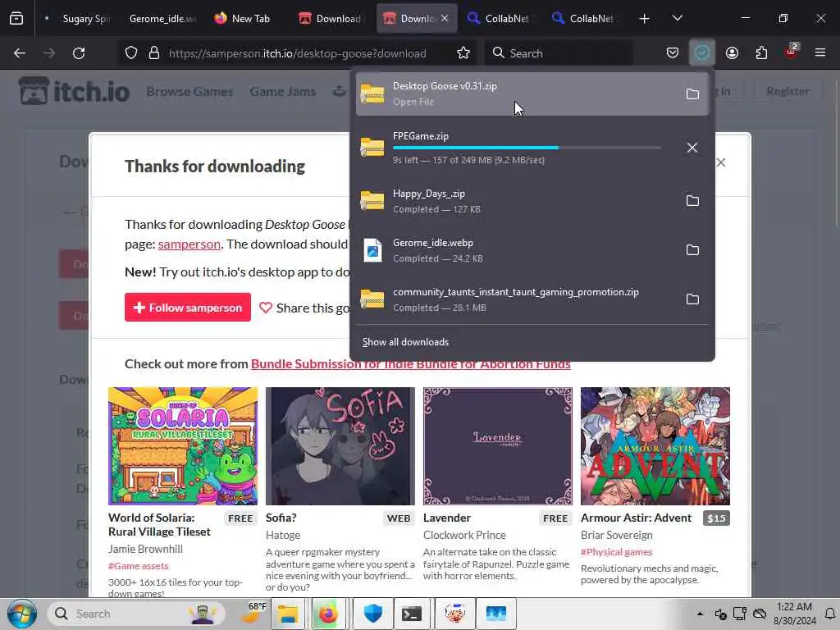Image resolution: width=840 pixels, height=630 pixels.
Task: Switch to Sugary Spire tab
Action: [x=78, y=19]
